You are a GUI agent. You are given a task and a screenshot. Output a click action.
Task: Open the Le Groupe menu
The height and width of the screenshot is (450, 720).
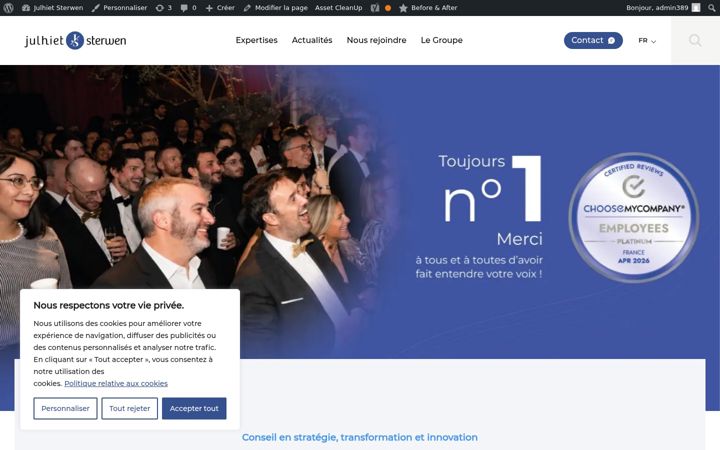coord(441,40)
